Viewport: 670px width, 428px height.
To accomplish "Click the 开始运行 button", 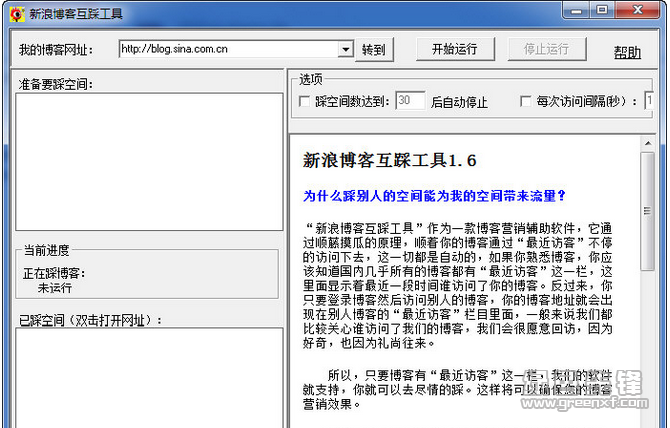I will (x=455, y=49).
